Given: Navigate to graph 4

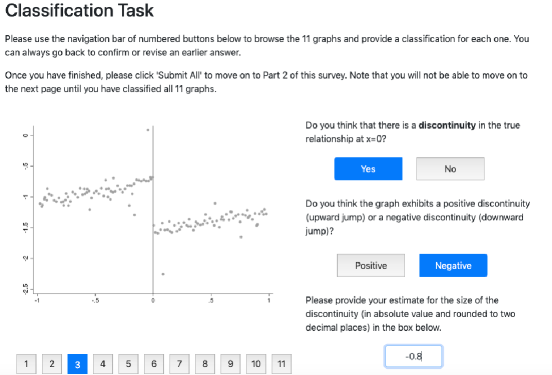Looking at the screenshot, I should (103, 364).
